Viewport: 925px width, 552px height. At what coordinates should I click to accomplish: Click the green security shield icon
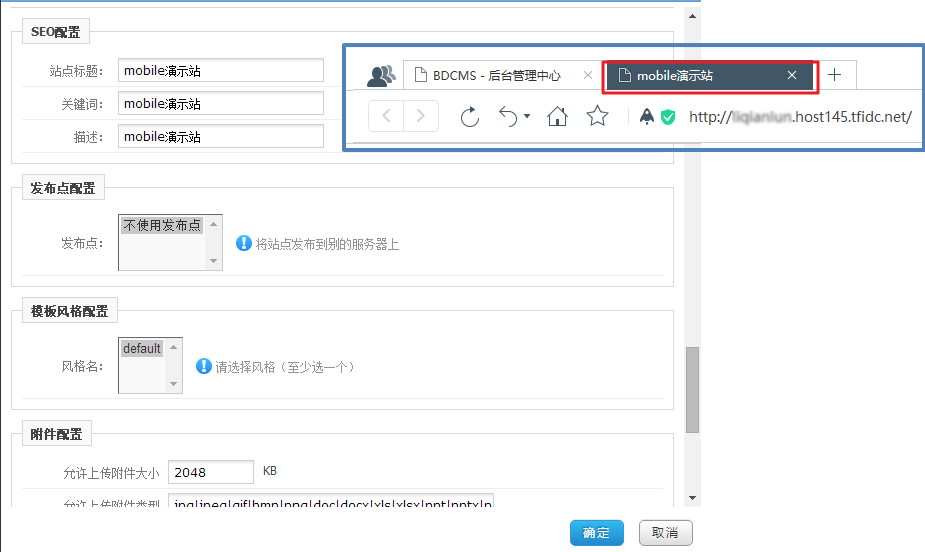pyautogui.click(x=668, y=117)
